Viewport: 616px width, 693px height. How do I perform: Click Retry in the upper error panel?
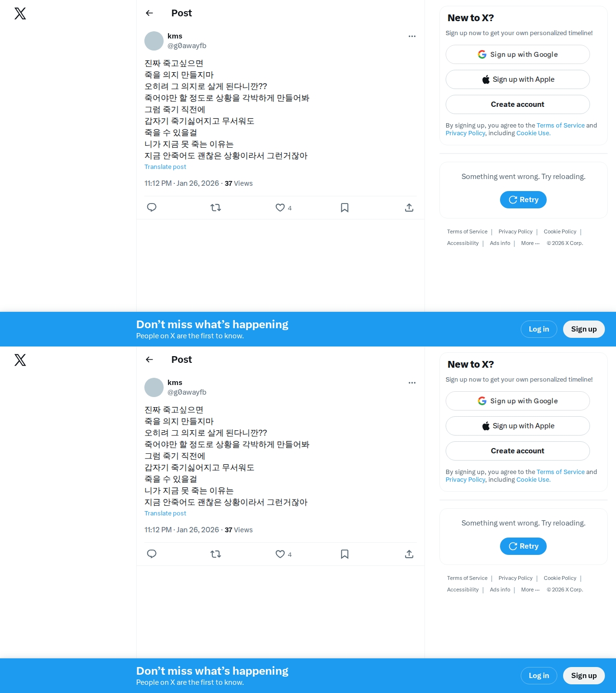pos(523,200)
